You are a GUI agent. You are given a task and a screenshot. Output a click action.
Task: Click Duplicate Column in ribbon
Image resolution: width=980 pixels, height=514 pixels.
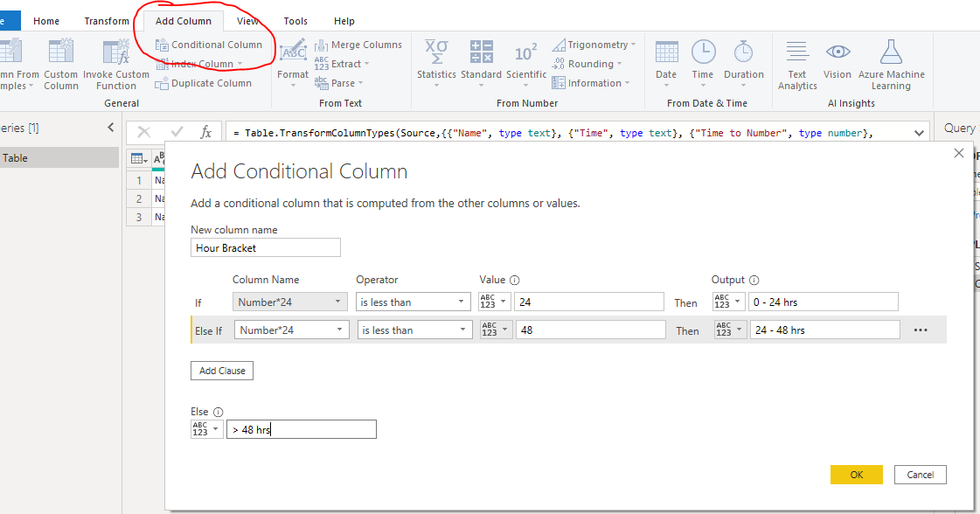[x=204, y=83]
